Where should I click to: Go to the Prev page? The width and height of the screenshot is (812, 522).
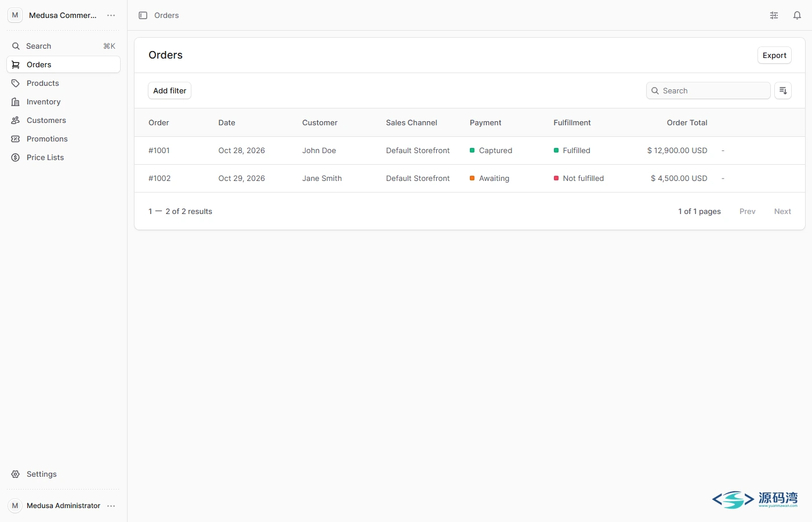pyautogui.click(x=747, y=212)
